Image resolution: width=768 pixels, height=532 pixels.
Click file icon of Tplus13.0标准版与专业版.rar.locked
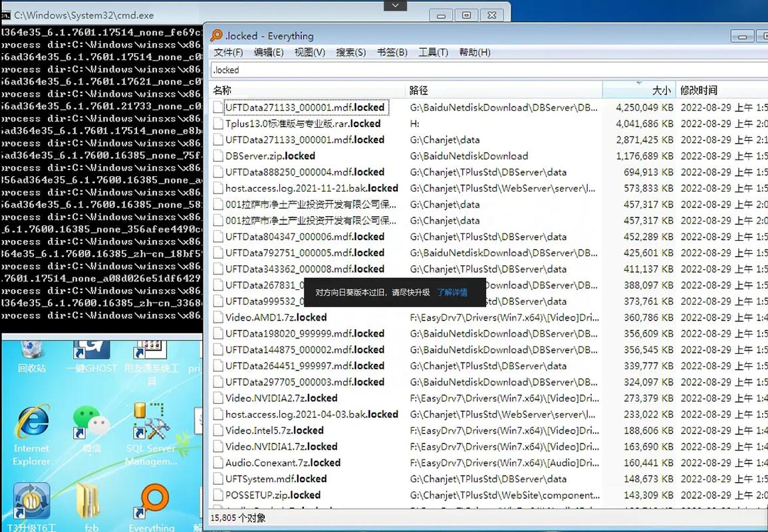[x=218, y=124]
